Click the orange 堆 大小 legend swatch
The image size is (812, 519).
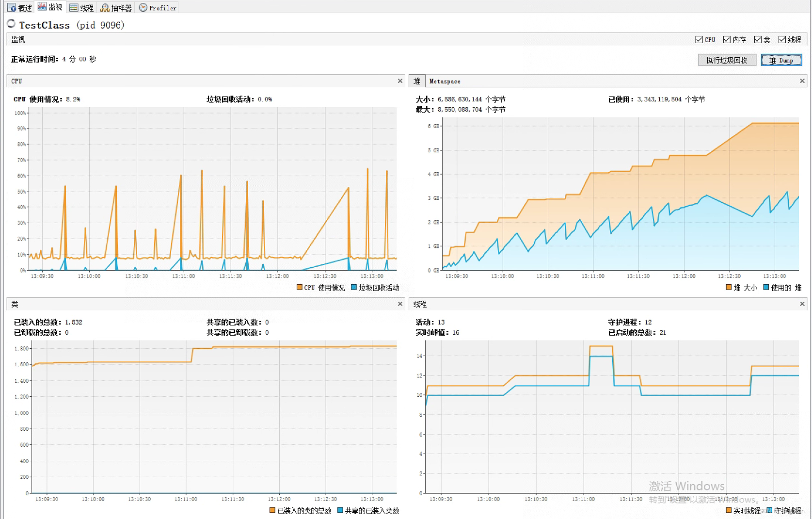(x=729, y=287)
